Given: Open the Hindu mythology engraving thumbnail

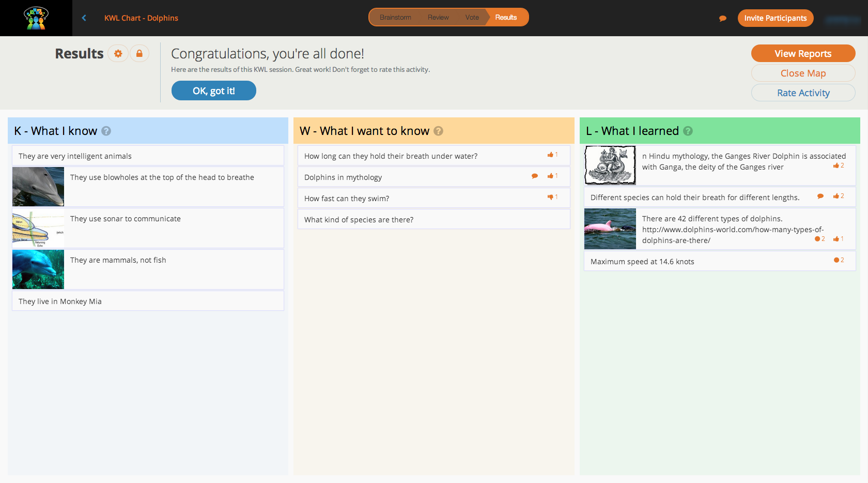Looking at the screenshot, I should pos(610,165).
